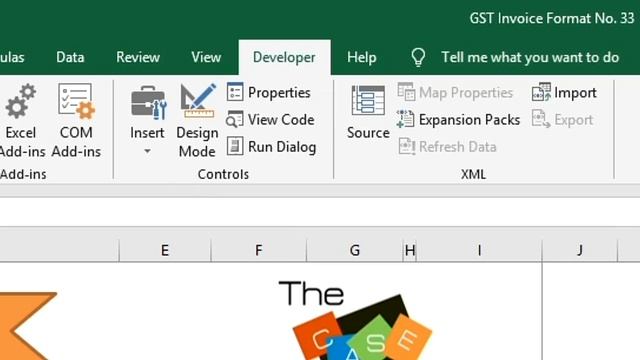Click Run Dialog
The width and height of the screenshot is (640, 360).
271,147
